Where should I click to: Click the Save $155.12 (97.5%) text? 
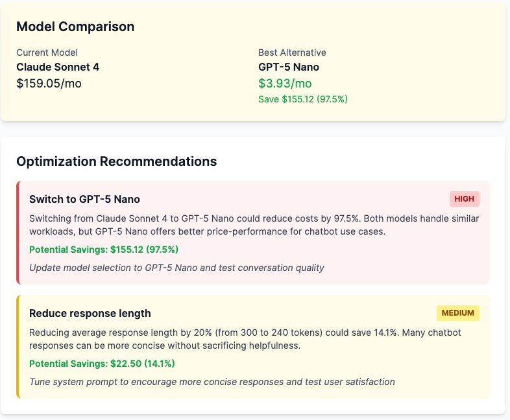coord(303,99)
